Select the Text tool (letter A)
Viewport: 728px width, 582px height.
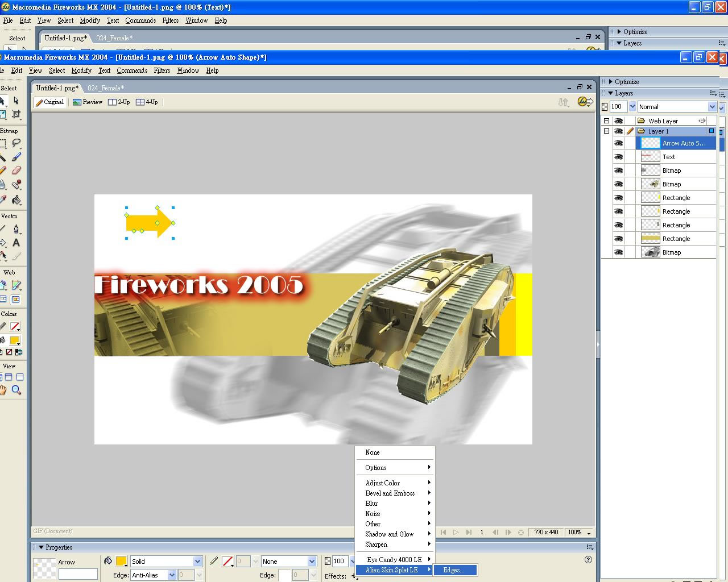[16, 243]
